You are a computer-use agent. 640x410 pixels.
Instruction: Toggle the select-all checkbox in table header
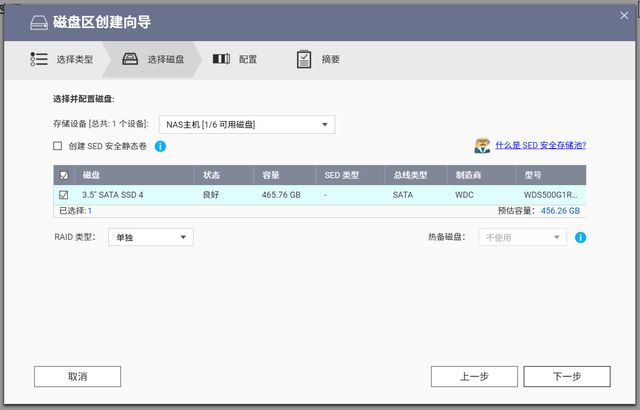click(x=64, y=175)
